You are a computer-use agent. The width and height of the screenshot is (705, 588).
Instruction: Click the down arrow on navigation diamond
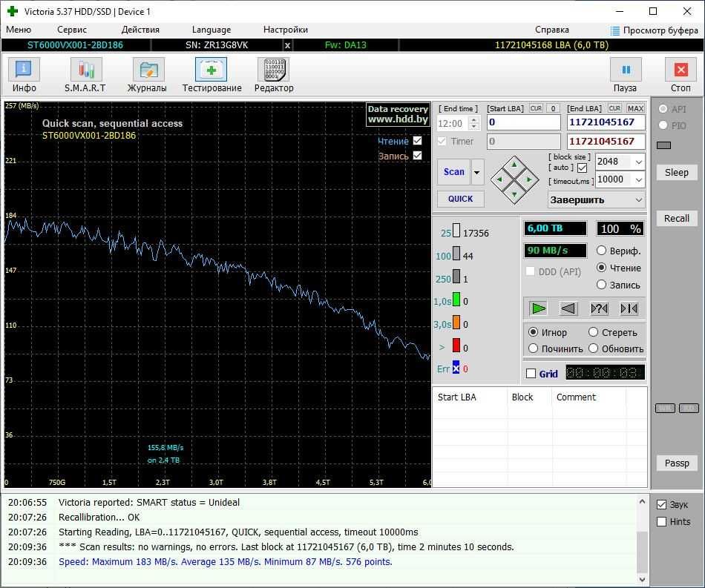coord(514,194)
